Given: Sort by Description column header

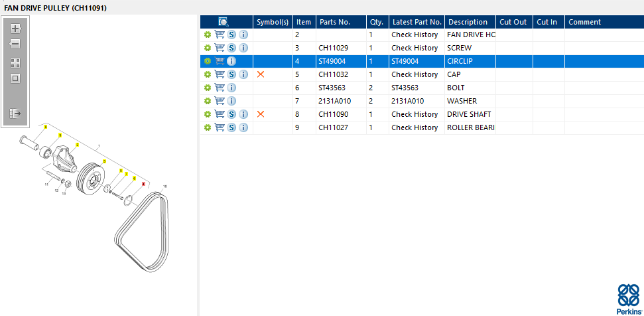Looking at the screenshot, I should (470, 22).
